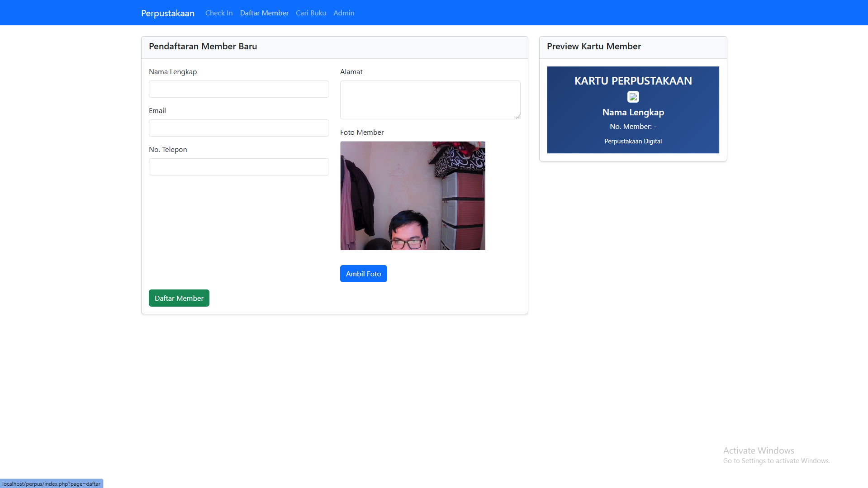Click 'Pendaftaran Member Baru' heading

pyautogui.click(x=203, y=46)
